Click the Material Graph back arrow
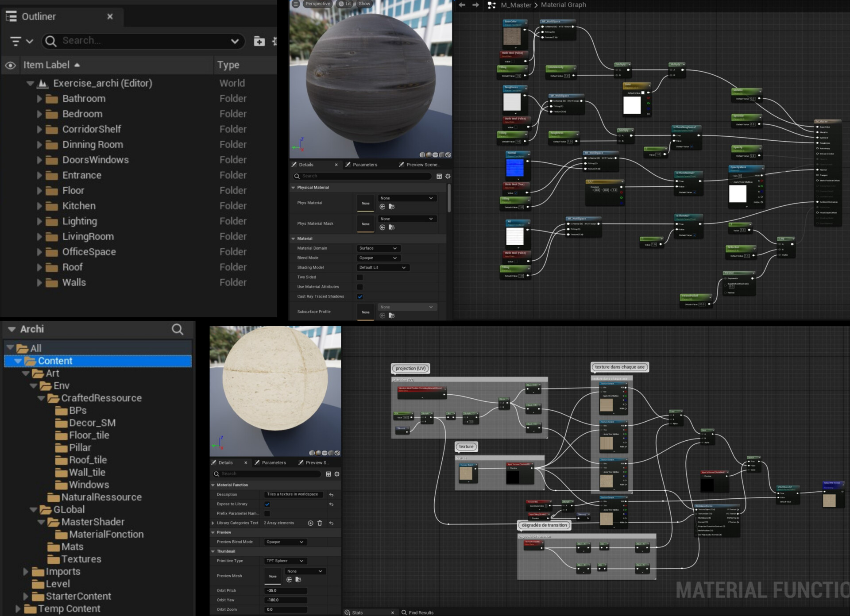 pyautogui.click(x=462, y=5)
